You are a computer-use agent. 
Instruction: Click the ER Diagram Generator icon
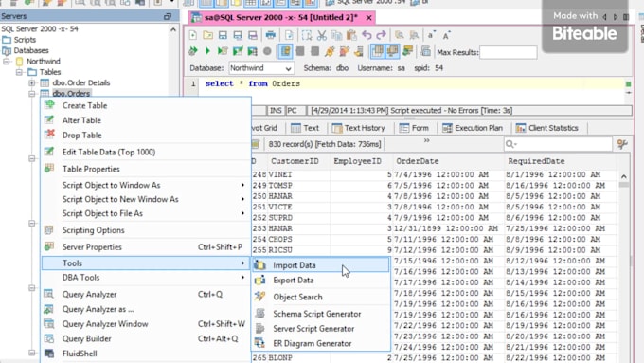coord(259,343)
